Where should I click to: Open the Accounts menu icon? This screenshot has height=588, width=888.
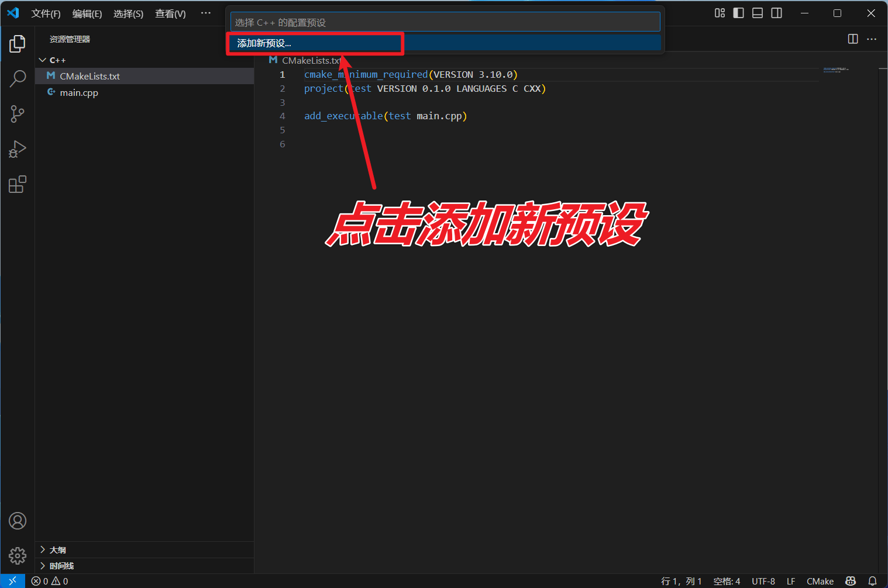[18, 521]
